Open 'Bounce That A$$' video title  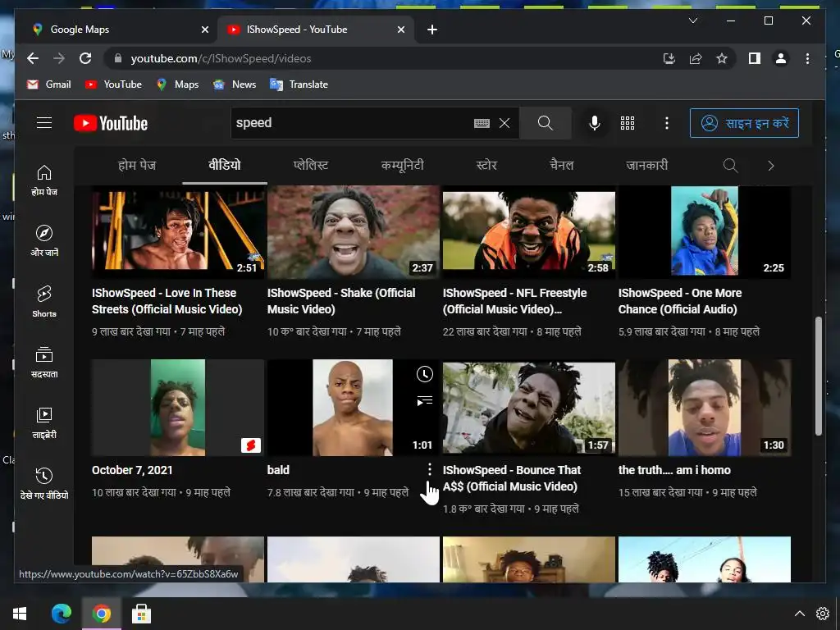tap(512, 478)
